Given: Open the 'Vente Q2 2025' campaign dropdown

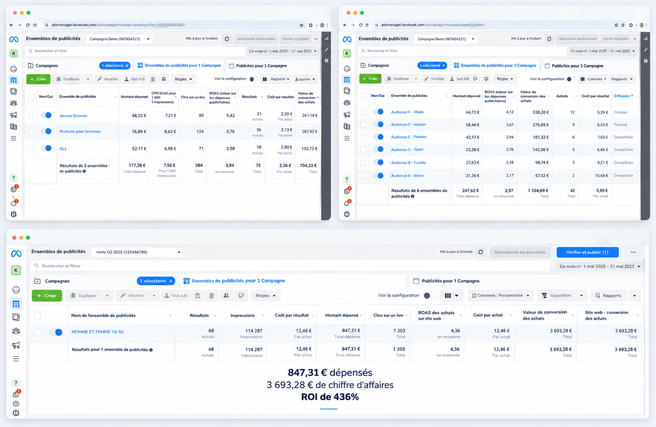Looking at the screenshot, I should coord(138,252).
